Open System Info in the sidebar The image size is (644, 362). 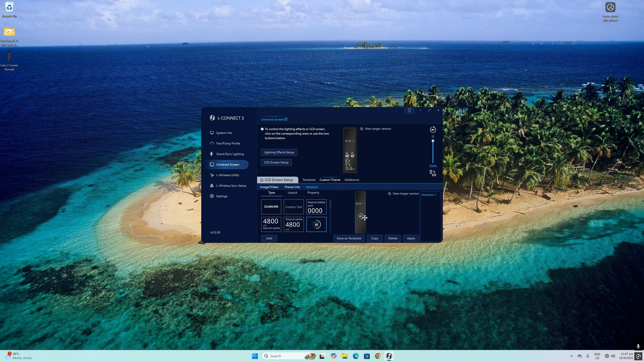coord(221,133)
